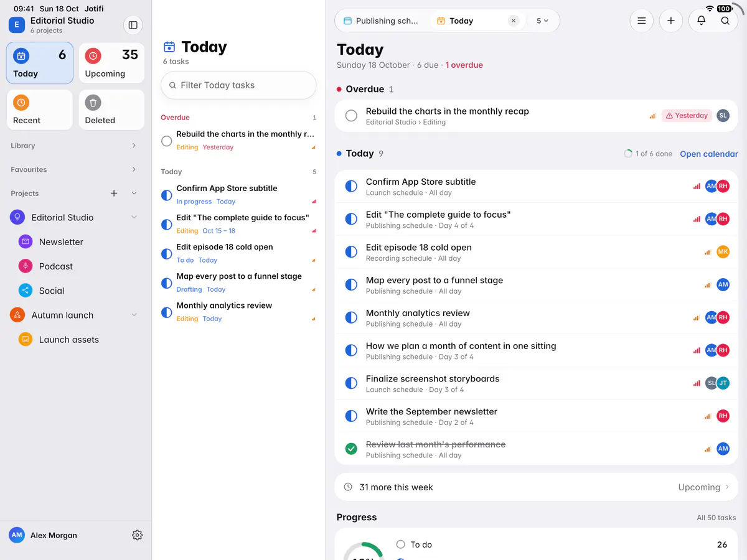This screenshot has height=560, width=747.
Task: Open the Deleted trash tile
Action: click(x=111, y=110)
